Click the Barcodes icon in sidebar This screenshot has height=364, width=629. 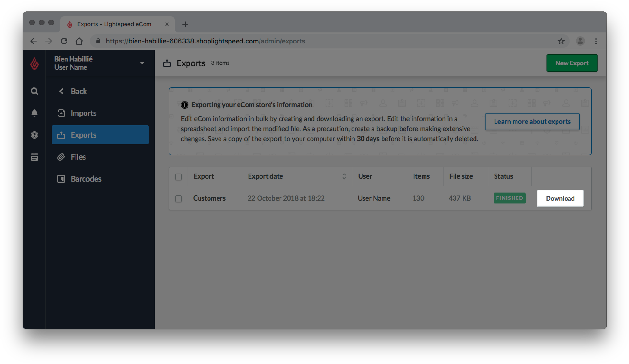pos(61,179)
